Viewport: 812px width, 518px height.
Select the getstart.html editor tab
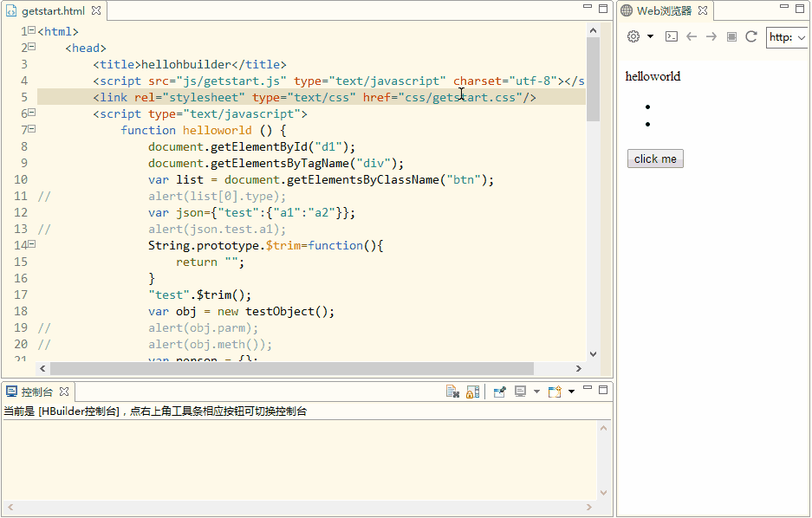[x=53, y=11]
